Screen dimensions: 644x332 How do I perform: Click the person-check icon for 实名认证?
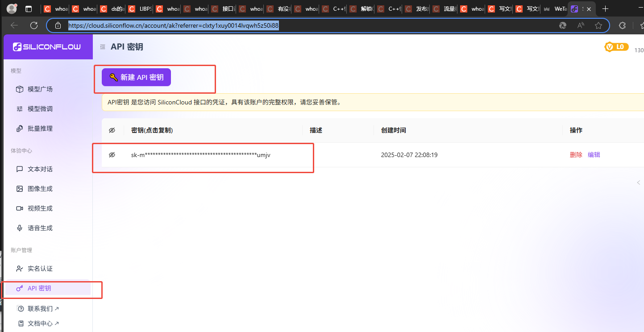click(20, 269)
